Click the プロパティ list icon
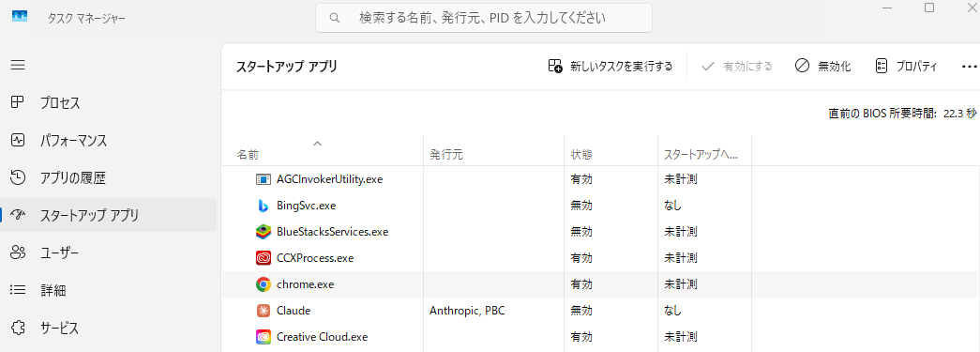Viewport: 980px width, 352px height. (882, 66)
